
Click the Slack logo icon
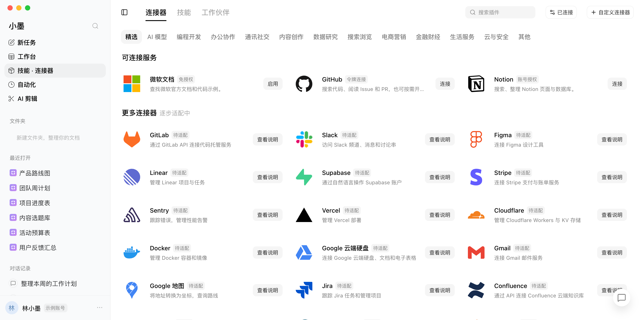[304, 139]
